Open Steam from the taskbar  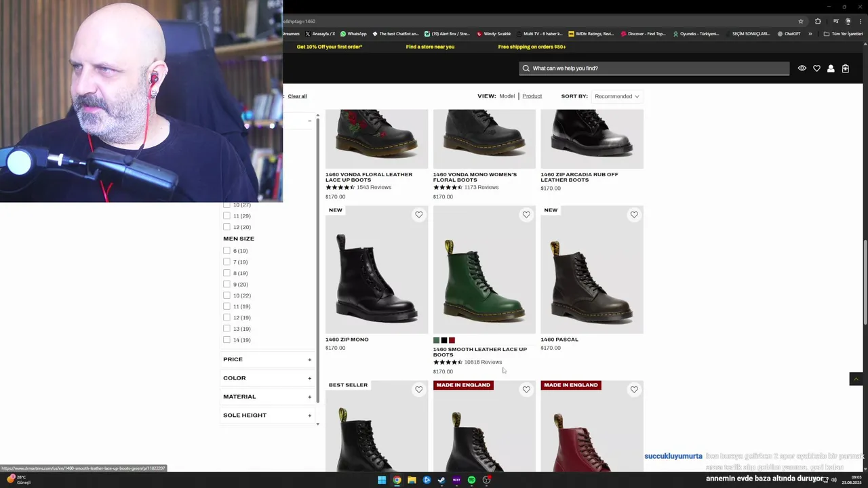click(x=441, y=480)
